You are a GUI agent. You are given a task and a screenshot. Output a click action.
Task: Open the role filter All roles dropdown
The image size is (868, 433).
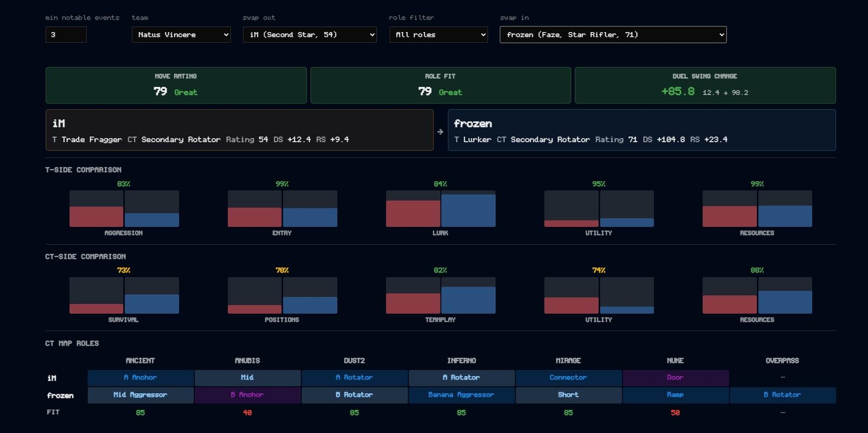438,35
